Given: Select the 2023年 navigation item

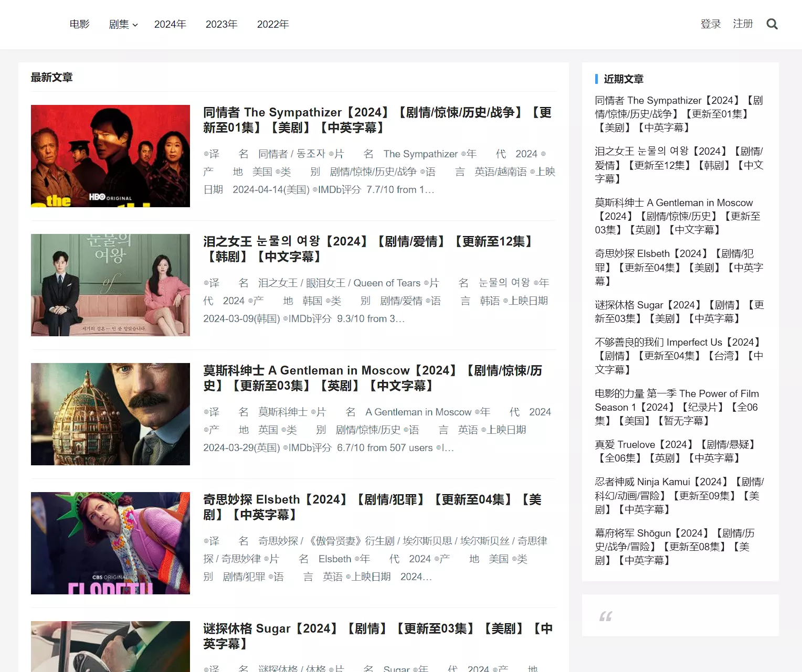Looking at the screenshot, I should [x=221, y=24].
